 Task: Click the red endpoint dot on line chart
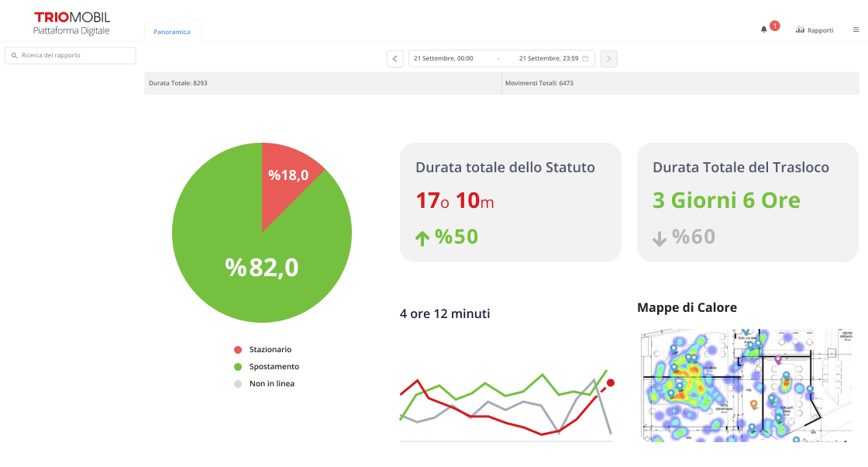pyautogui.click(x=611, y=382)
